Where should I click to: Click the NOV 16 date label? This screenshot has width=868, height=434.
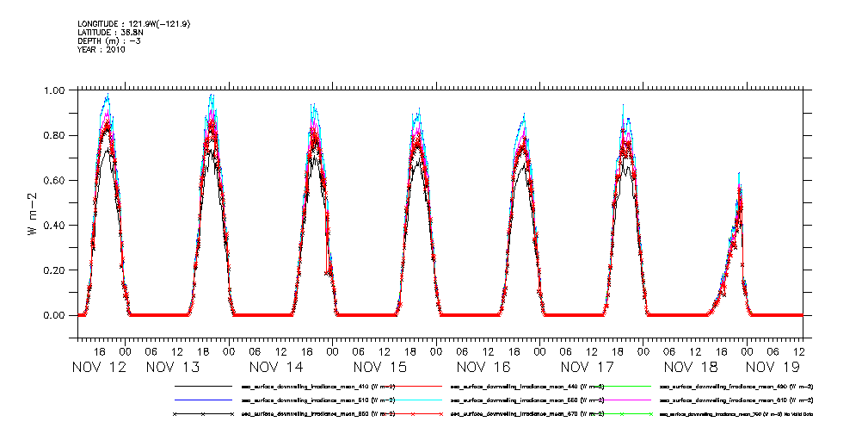484,367
